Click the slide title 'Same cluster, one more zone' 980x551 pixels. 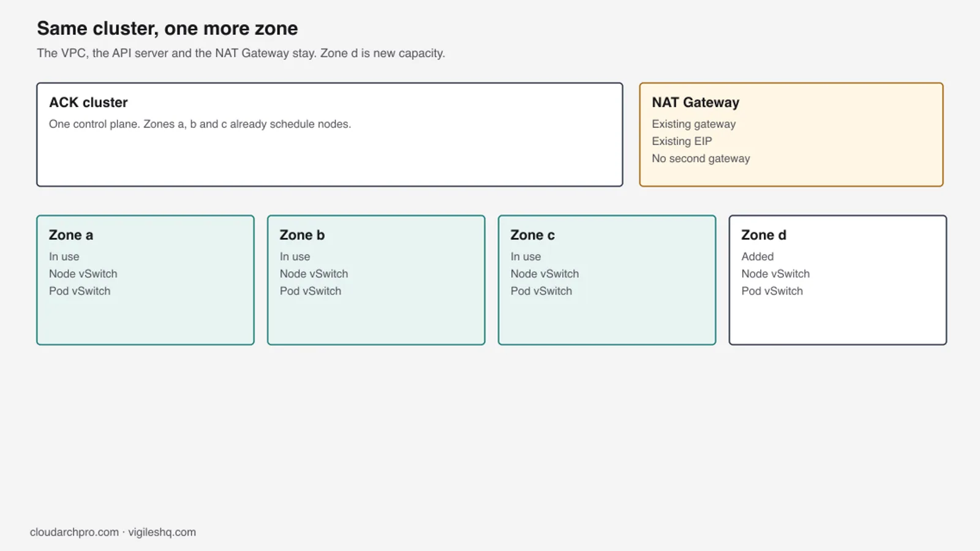tap(167, 28)
